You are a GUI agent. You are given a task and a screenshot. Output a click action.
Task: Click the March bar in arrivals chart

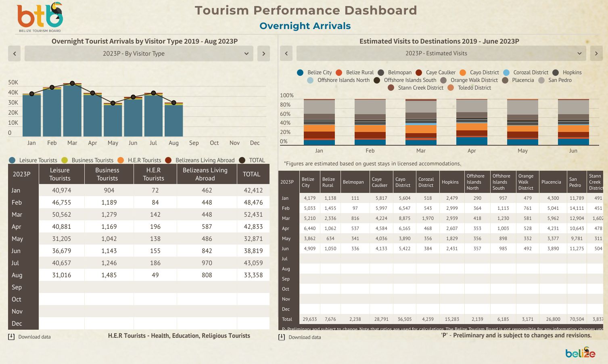pyautogui.click(x=72, y=110)
